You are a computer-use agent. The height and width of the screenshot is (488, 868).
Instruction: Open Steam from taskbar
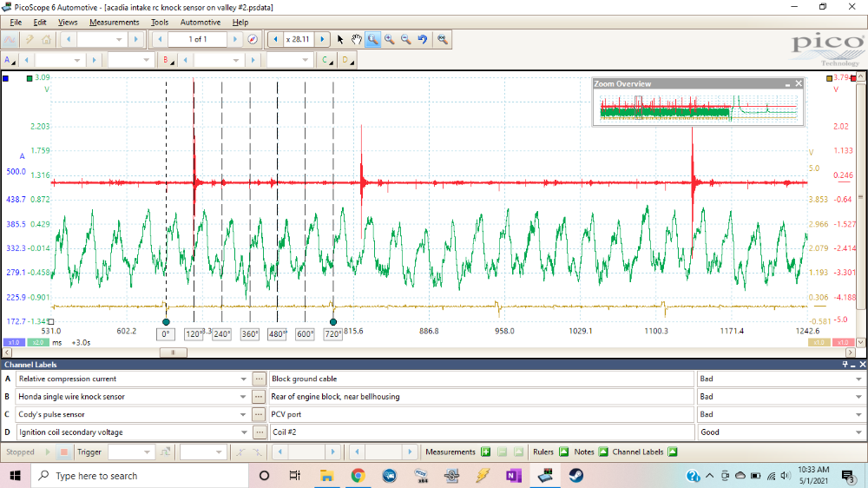coord(575,476)
